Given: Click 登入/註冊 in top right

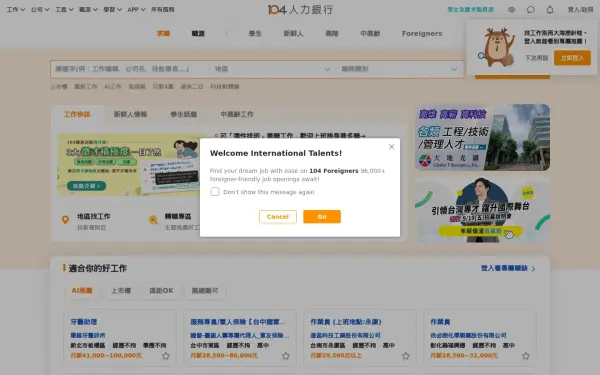Looking at the screenshot, I should click(x=580, y=10).
